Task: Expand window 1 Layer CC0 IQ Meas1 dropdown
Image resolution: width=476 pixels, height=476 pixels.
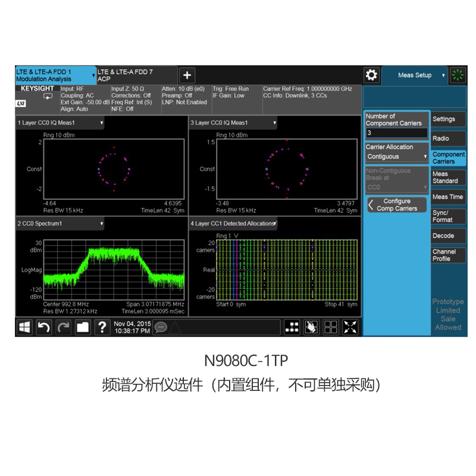Action: pyautogui.click(x=102, y=123)
